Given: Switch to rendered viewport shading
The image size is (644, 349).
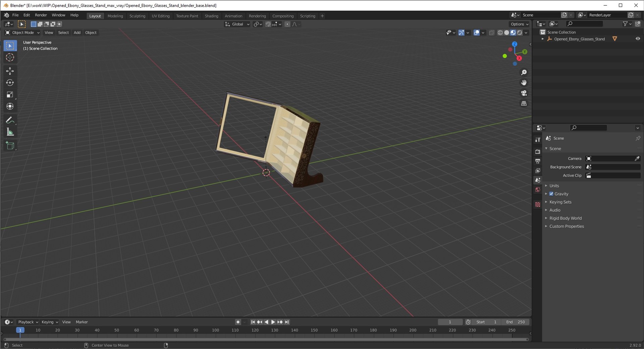Looking at the screenshot, I should [520, 33].
